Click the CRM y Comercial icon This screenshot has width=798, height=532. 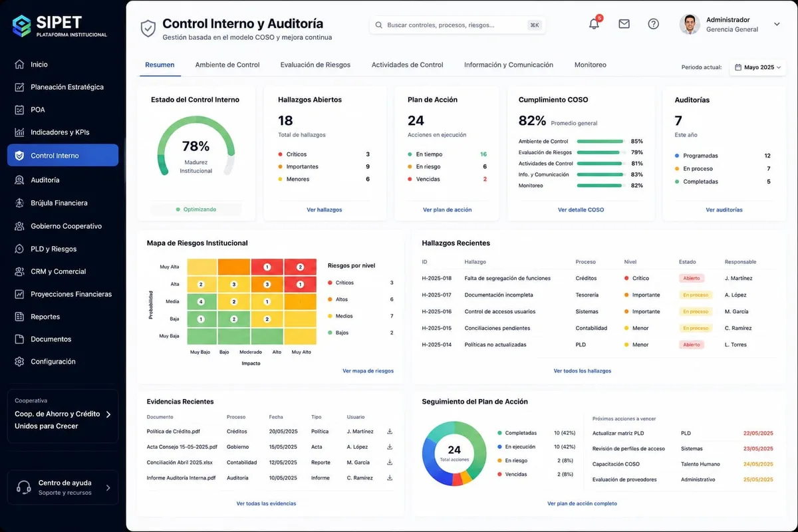19,271
